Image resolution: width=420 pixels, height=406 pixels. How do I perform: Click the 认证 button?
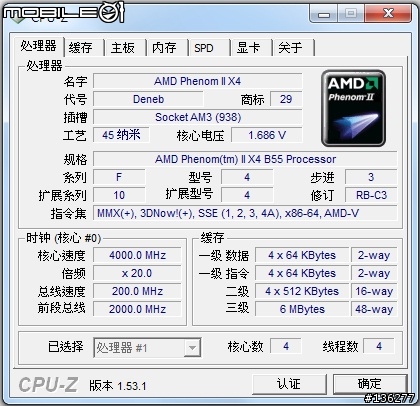point(289,384)
